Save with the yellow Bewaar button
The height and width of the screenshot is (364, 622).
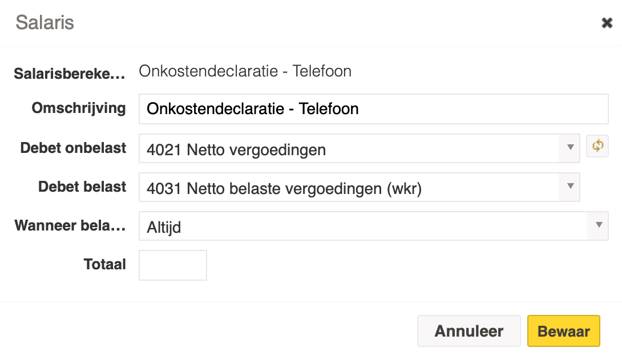pyautogui.click(x=564, y=331)
